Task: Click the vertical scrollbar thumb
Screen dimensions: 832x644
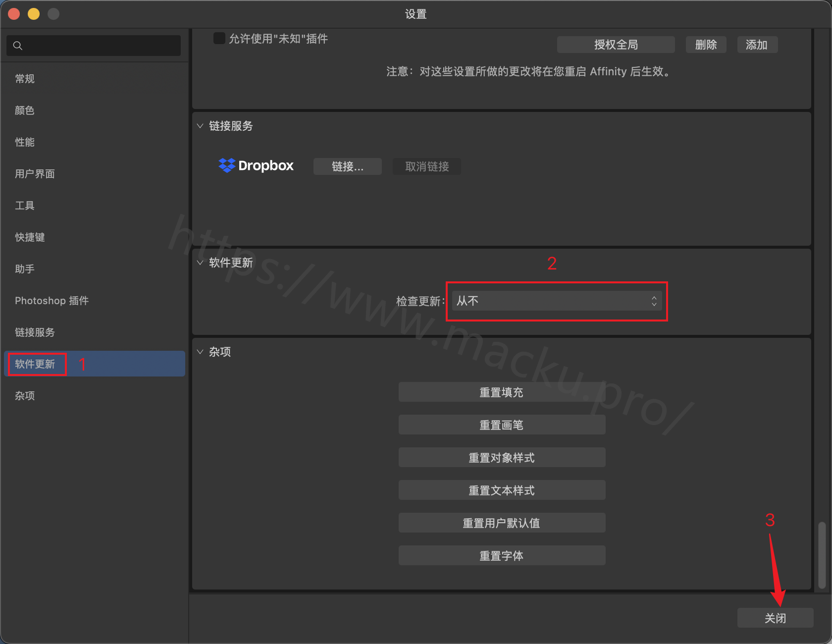Action: click(x=822, y=555)
